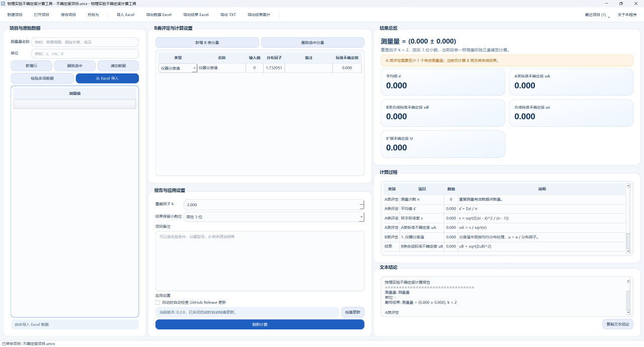
Task: Open the 关于本程序 menu item
Action: point(627,15)
